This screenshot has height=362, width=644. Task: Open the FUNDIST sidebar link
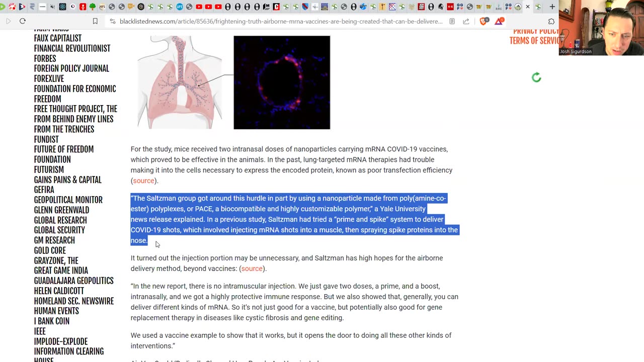[46, 139]
